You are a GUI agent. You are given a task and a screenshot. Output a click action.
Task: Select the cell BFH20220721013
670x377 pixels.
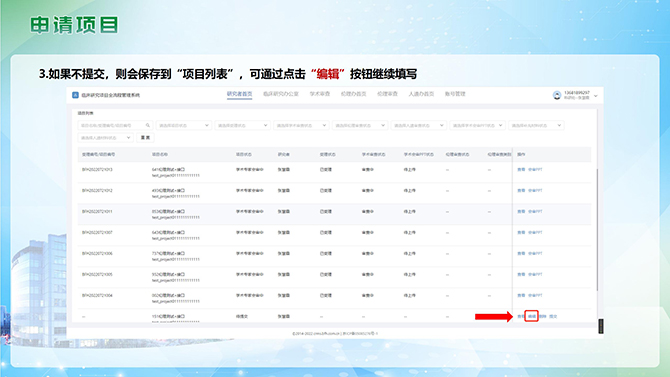[x=97, y=170]
